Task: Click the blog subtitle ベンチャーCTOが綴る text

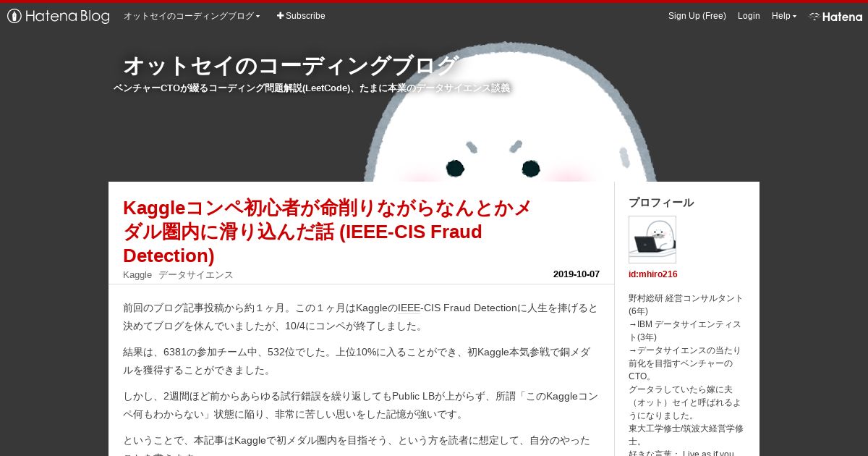Action: (x=312, y=88)
